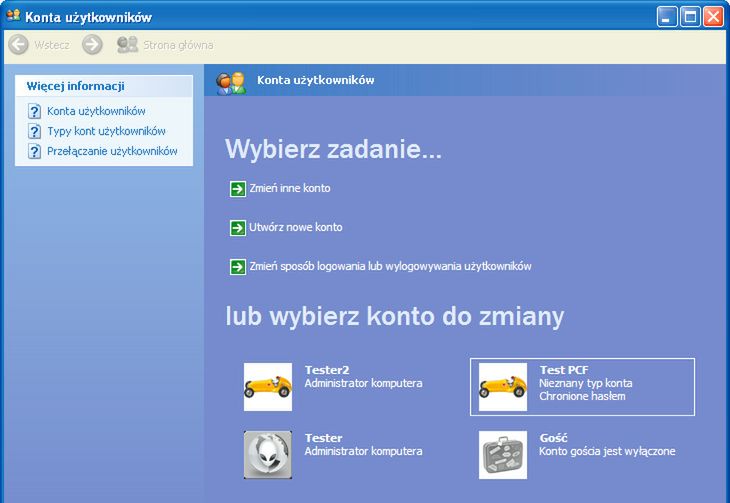The width and height of the screenshot is (730, 503).
Task: Click help icon beside Typy kont użytkowników
Action: pos(34,131)
